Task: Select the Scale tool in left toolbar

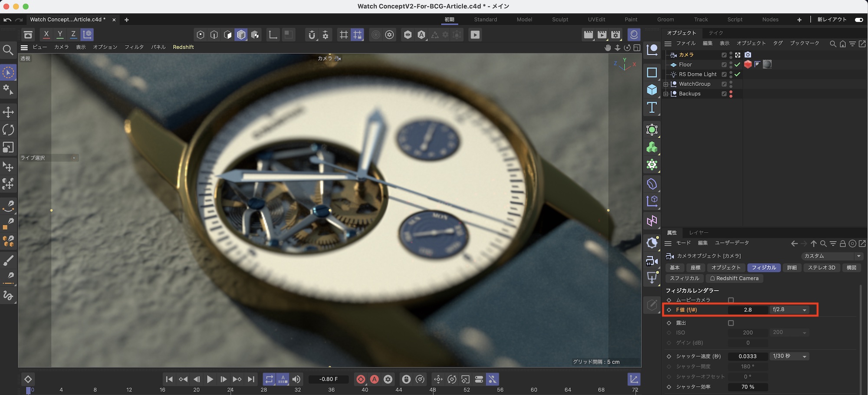Action: pyautogui.click(x=8, y=148)
